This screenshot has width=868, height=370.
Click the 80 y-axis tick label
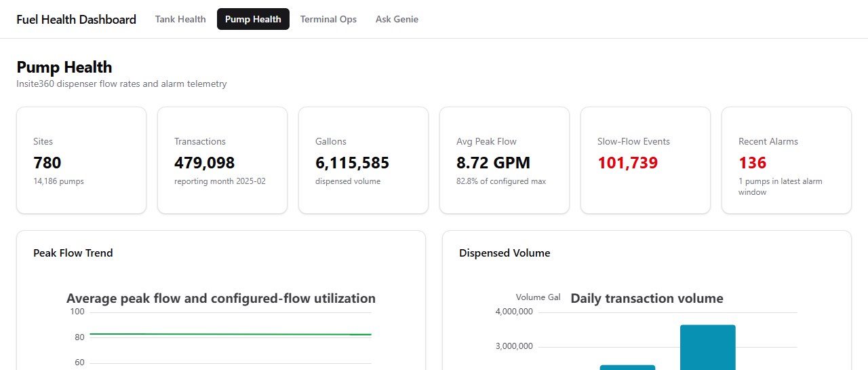79,337
